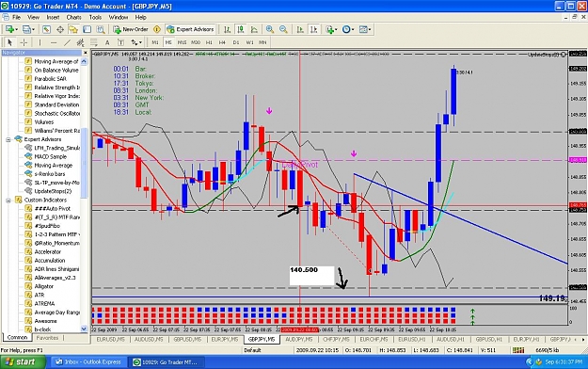Select the Crosshair tool
The height and width of the screenshot is (369, 588).
tap(24, 42)
